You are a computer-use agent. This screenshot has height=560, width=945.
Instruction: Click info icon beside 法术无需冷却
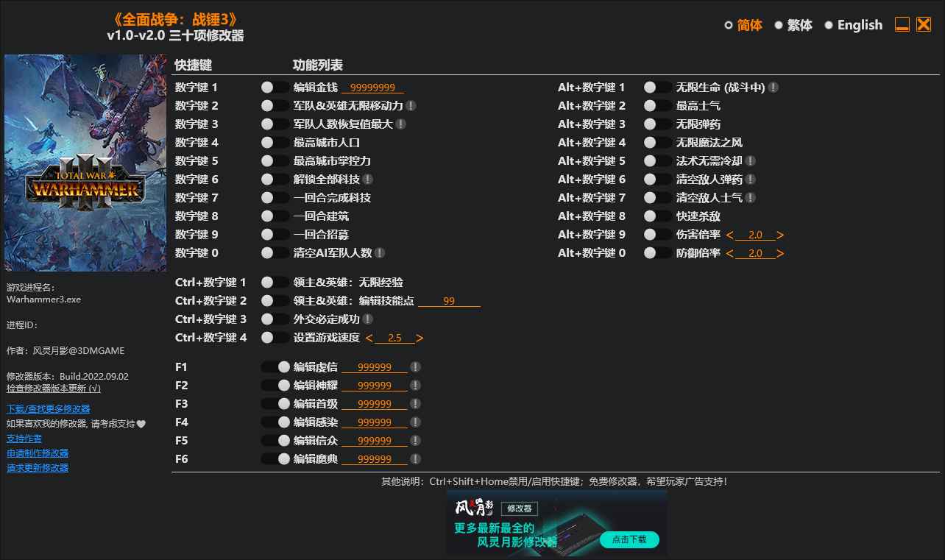(x=750, y=161)
